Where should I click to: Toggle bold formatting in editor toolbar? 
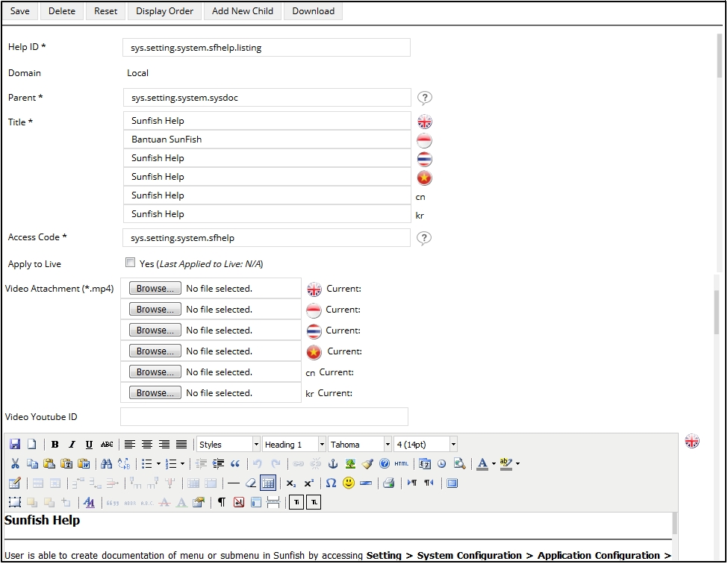point(55,445)
